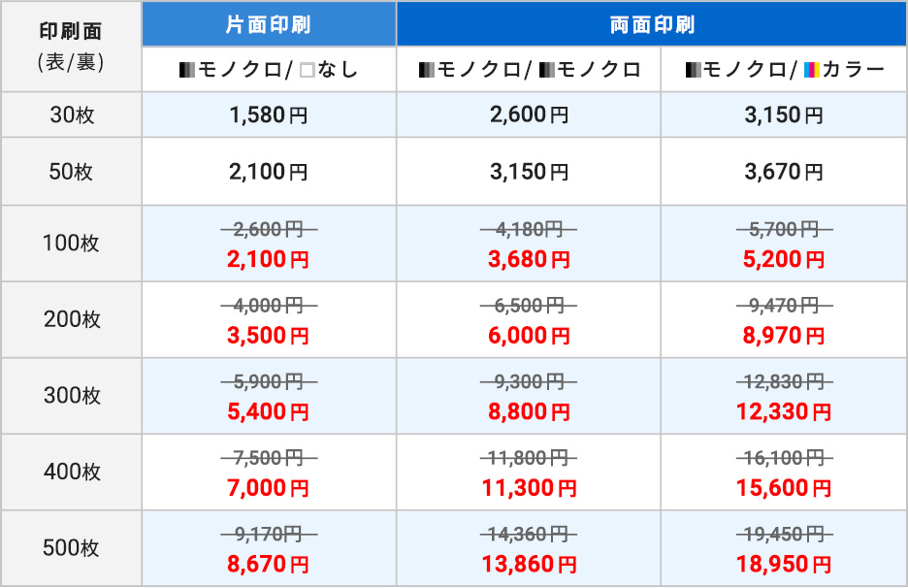
Task: Choose the 30枚 row label
Action: [x=71, y=115]
